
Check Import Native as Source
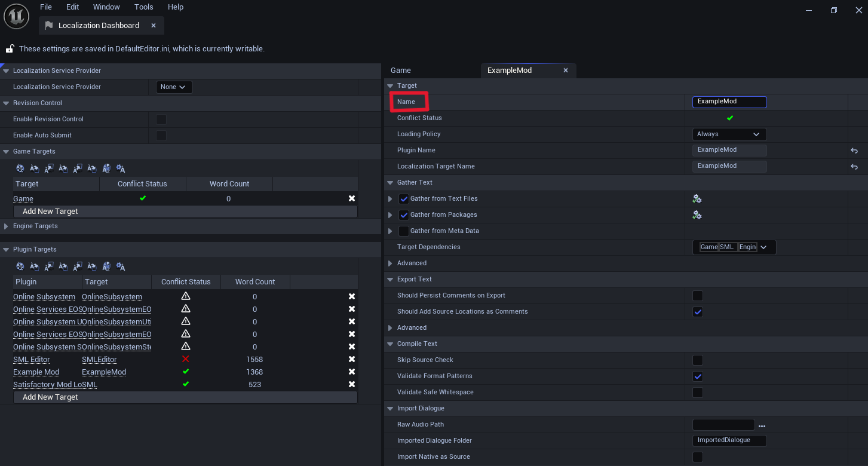698,457
